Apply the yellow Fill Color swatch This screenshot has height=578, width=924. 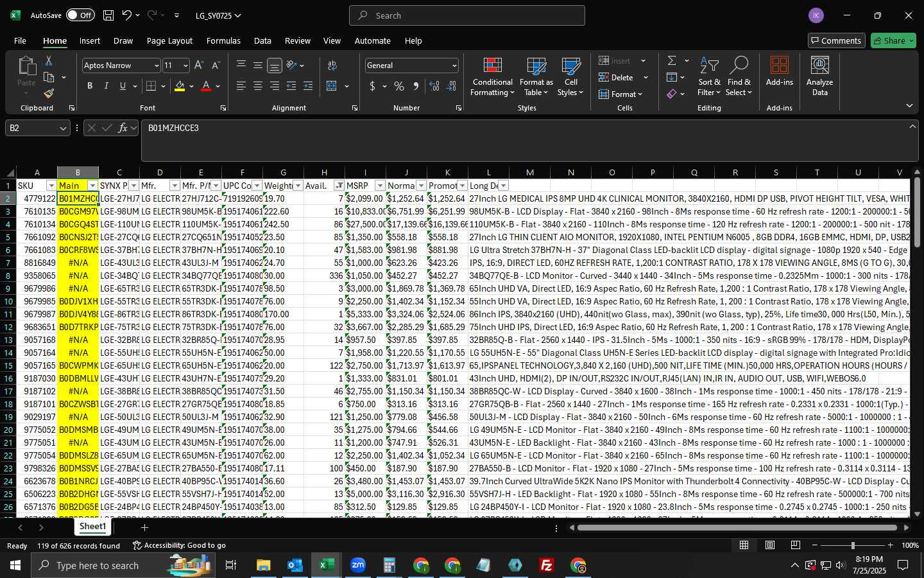[180, 86]
